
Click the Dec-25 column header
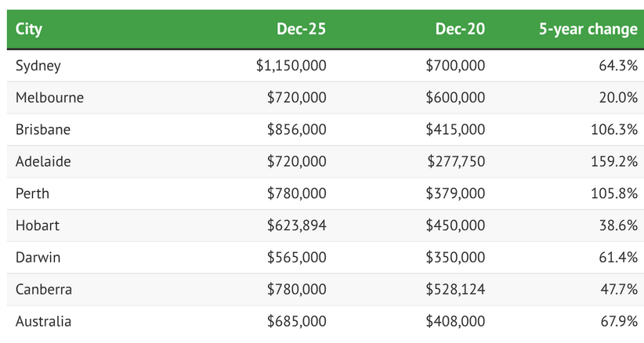[x=301, y=30]
